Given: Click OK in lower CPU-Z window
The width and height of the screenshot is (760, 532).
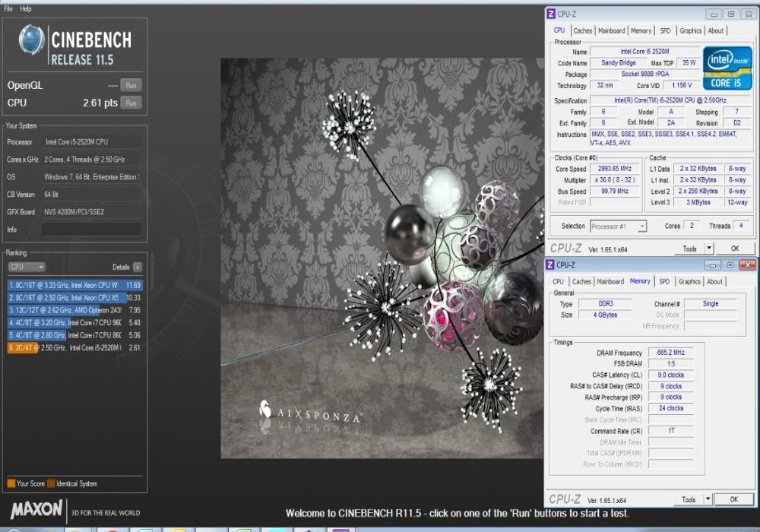Looking at the screenshot, I should [734, 499].
